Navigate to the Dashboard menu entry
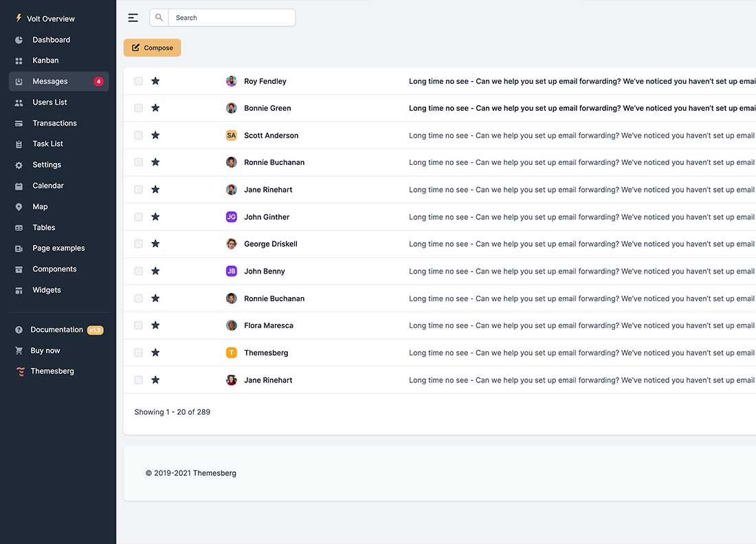This screenshot has width=756, height=544. coord(52,39)
